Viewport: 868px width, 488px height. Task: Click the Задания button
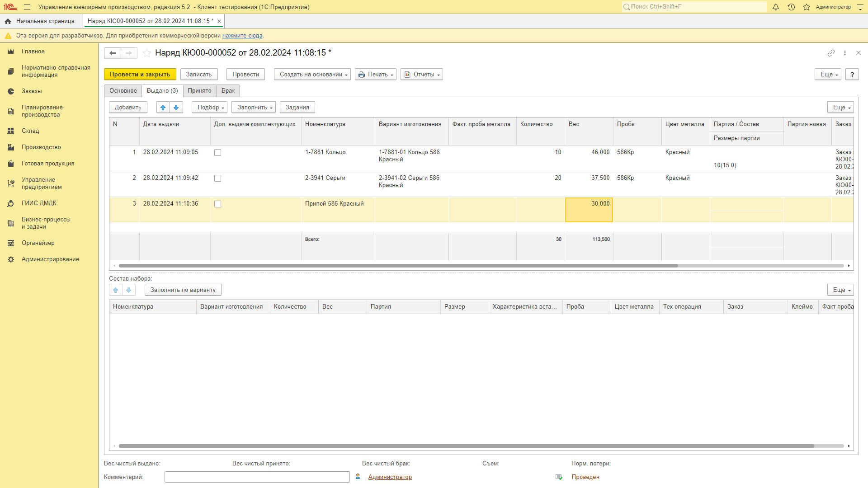tap(297, 108)
